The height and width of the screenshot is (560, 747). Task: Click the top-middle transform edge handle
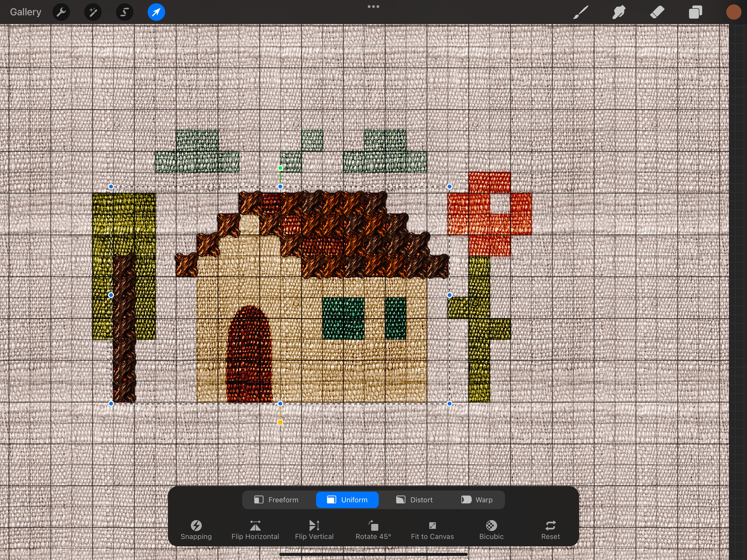pos(280,186)
